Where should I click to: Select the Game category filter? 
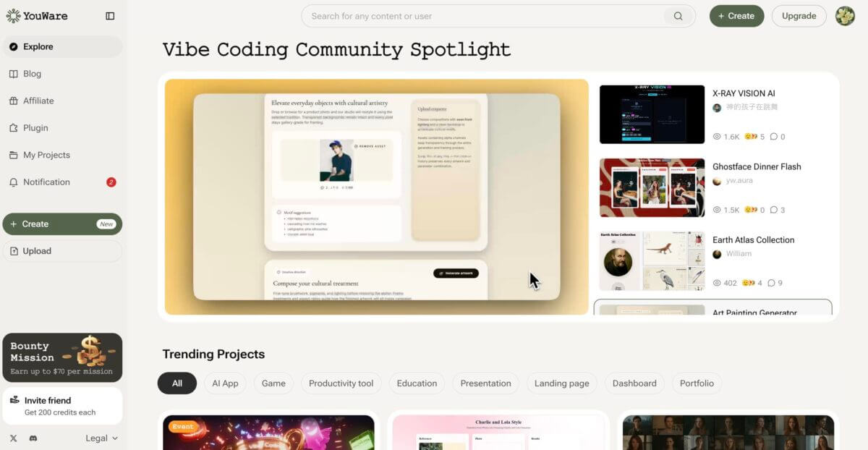(x=273, y=383)
